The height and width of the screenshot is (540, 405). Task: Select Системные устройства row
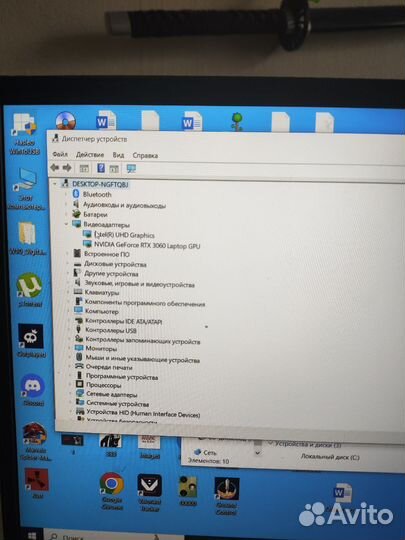coord(117,403)
